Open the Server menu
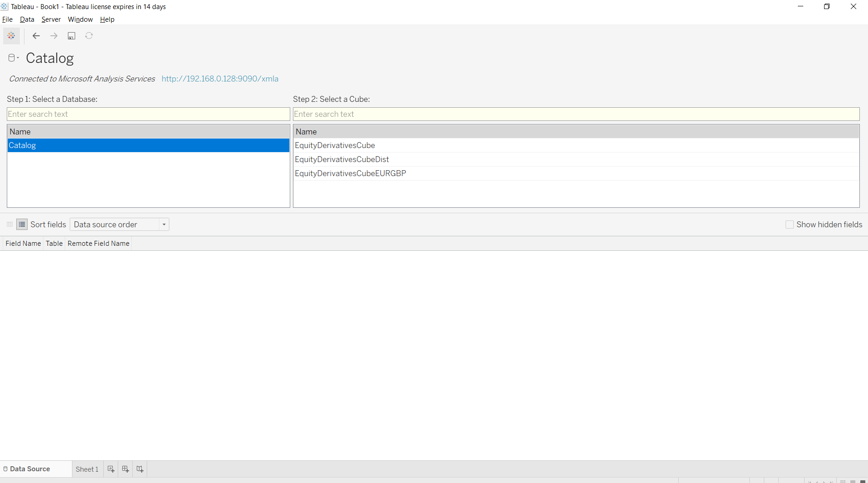The width and height of the screenshot is (868, 483). (51, 19)
